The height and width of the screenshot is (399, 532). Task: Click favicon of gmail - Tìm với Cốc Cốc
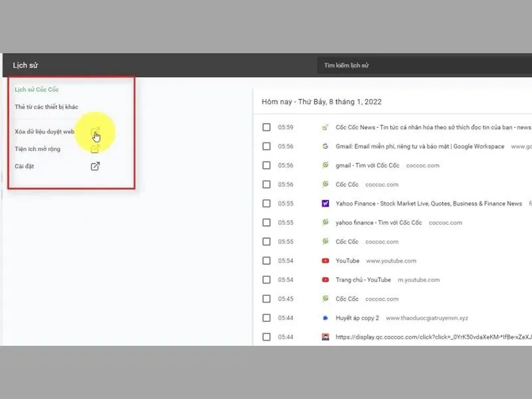pyautogui.click(x=325, y=166)
